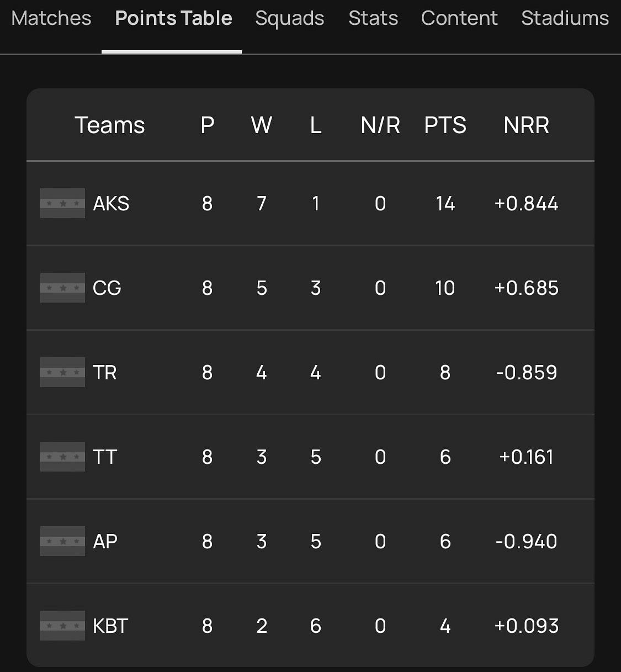The width and height of the screenshot is (621, 672).
Task: Click the CG team flag icon
Action: (x=62, y=288)
